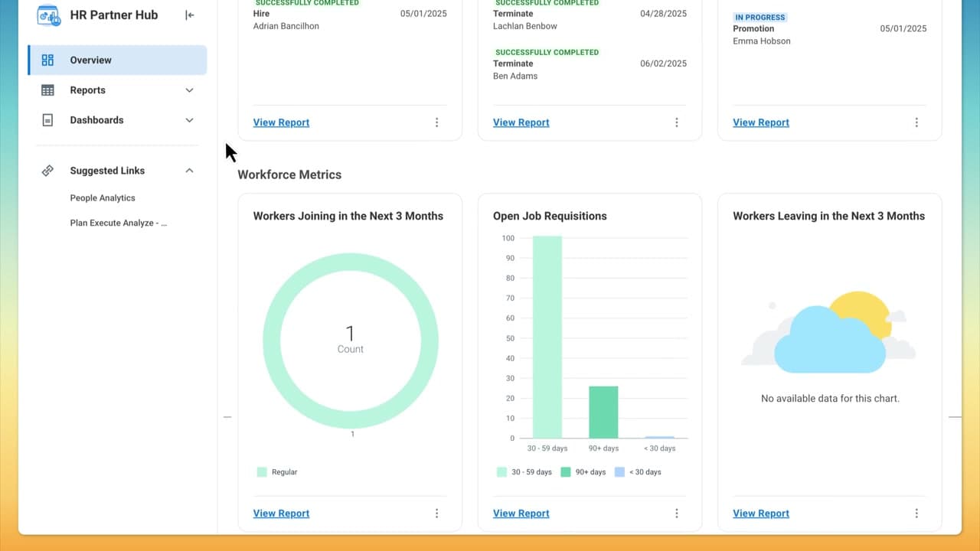Open the People Analytics suggested link
The image size is (980, 551).
coord(103,198)
